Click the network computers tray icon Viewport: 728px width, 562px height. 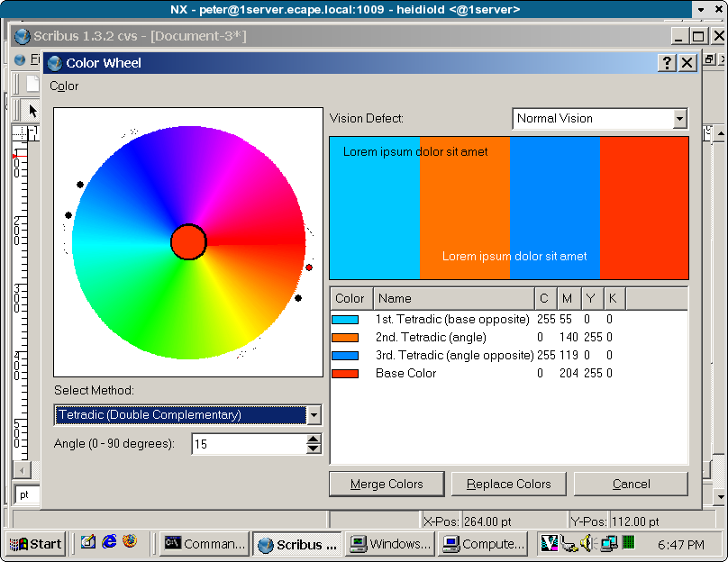coord(608,543)
